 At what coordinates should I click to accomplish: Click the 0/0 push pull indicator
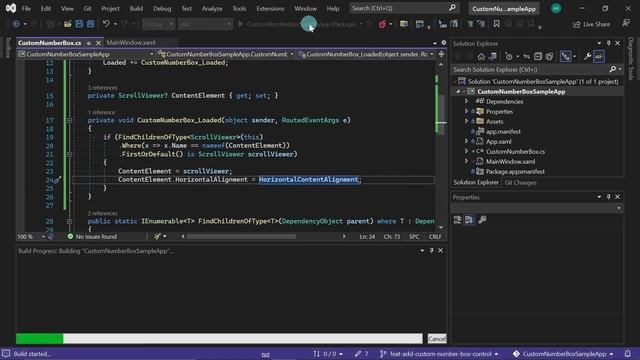tap(328, 354)
